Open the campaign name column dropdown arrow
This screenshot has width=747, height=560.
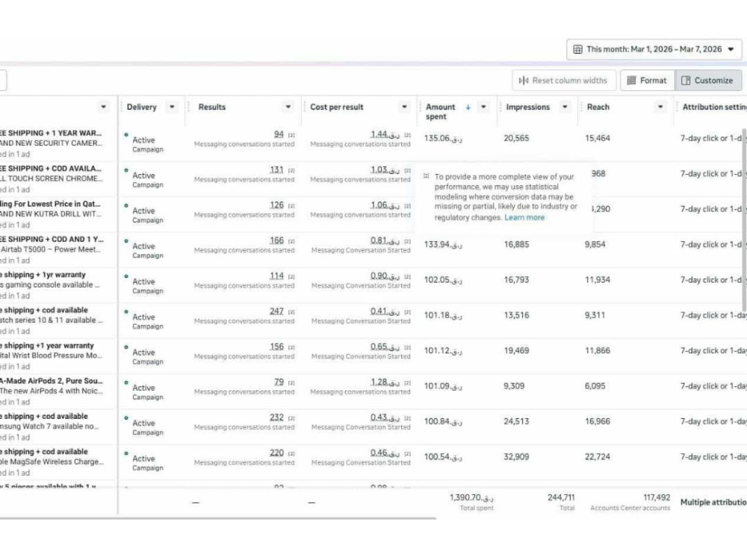[x=103, y=107]
